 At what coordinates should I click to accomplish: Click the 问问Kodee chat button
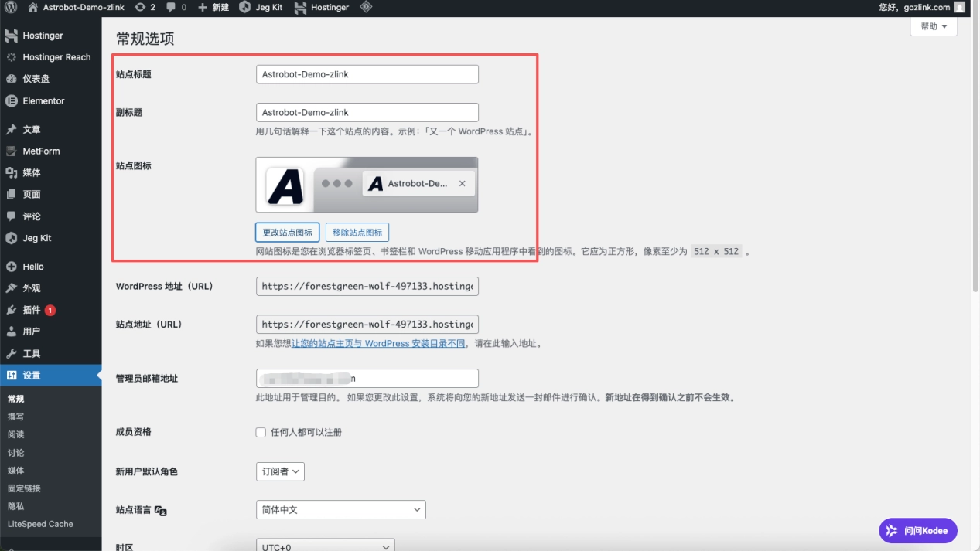coord(918,530)
